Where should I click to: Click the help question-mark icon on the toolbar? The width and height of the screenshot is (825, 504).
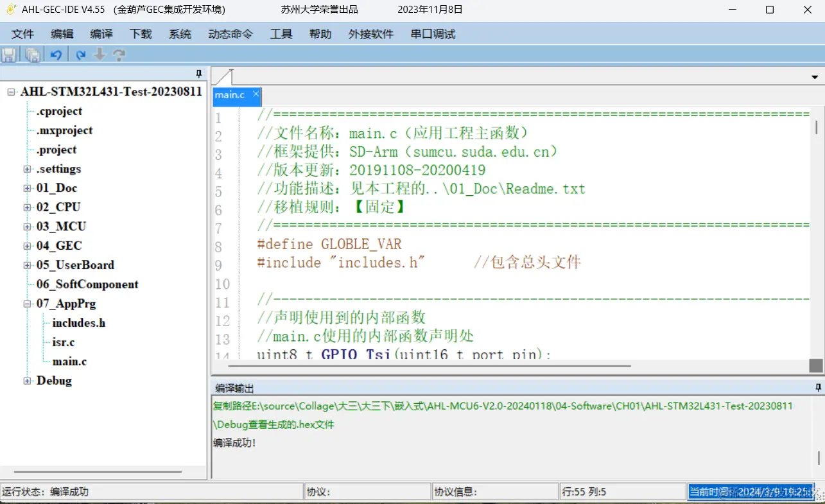click(119, 55)
